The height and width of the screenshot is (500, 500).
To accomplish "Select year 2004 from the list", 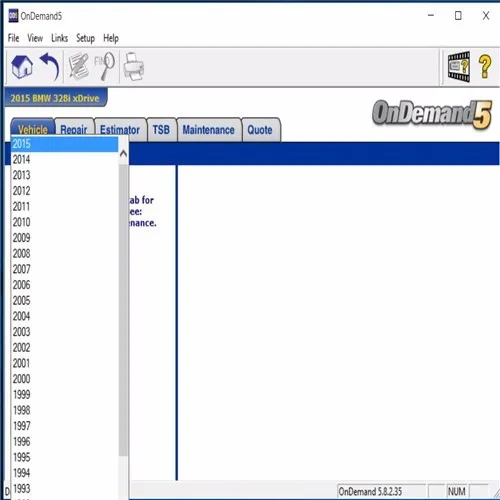I will (x=64, y=316).
